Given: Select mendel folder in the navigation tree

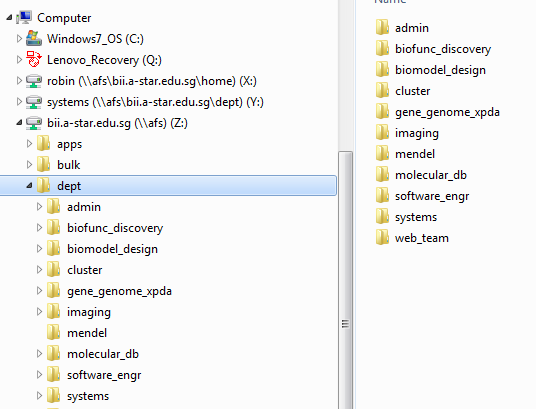Looking at the screenshot, I should pos(87,333).
